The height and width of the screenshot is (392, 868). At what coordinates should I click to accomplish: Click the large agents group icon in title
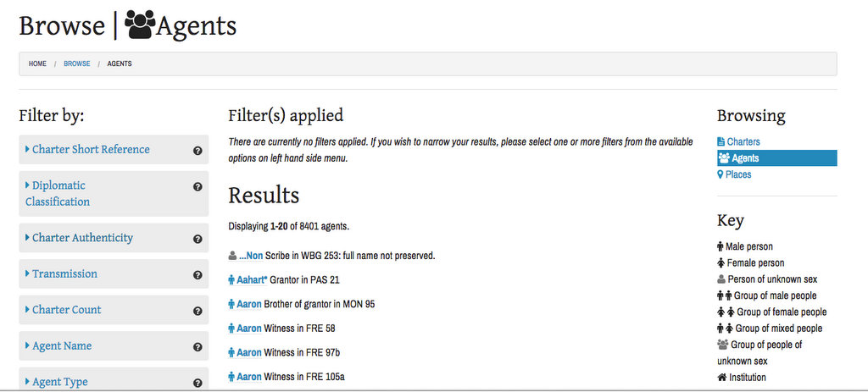tap(140, 25)
